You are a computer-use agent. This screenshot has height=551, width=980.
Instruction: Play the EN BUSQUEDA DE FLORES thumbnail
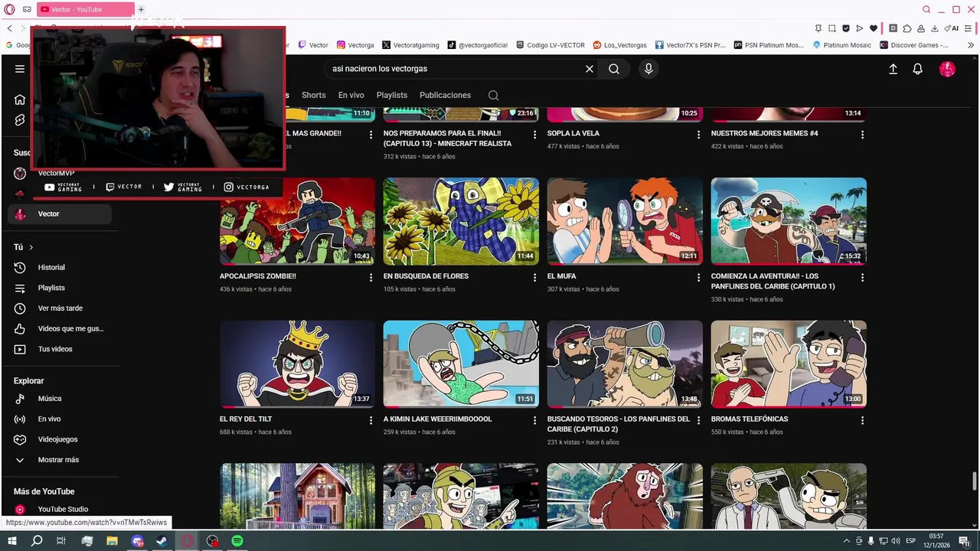(x=461, y=221)
